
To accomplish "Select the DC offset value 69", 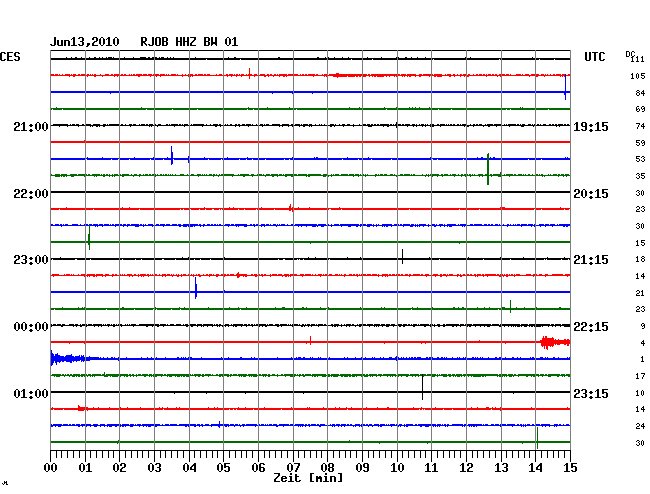I will [x=640, y=109].
